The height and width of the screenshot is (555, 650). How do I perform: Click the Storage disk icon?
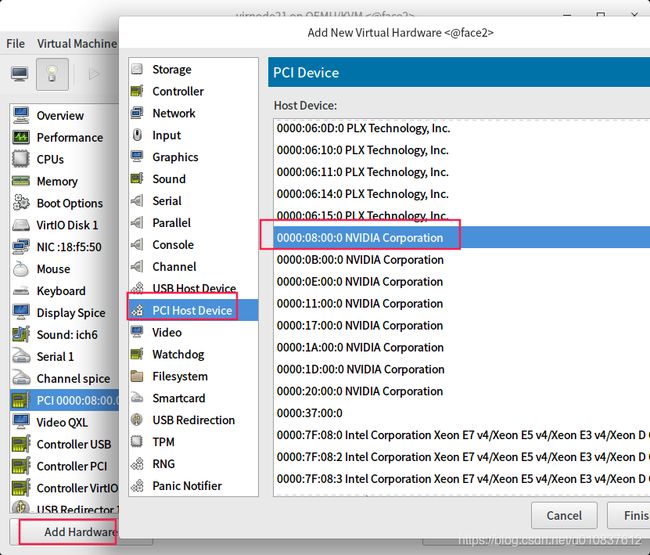coord(137,69)
